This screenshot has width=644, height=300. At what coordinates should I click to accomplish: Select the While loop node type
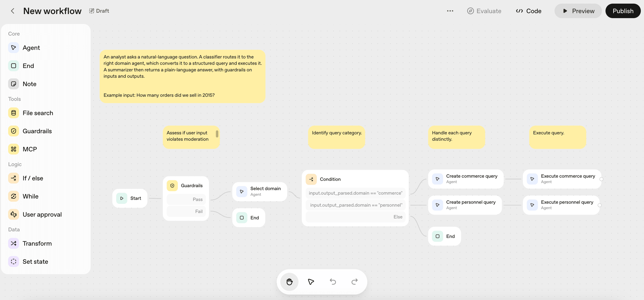30,196
